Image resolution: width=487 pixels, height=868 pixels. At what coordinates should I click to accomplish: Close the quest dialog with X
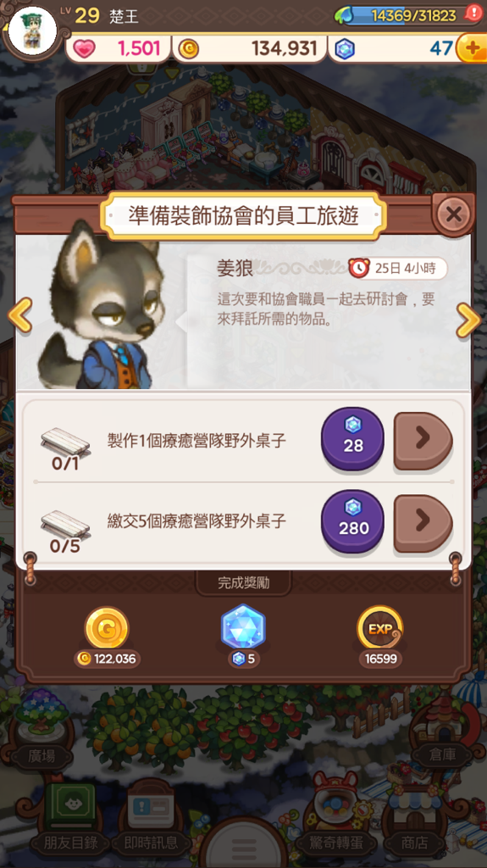coord(453,214)
